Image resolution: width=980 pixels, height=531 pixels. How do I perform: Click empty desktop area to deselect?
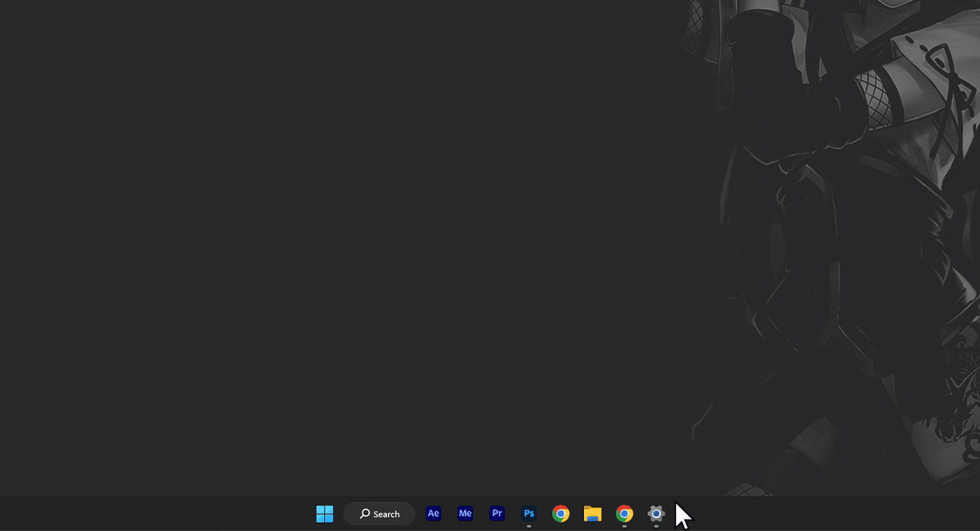pyautogui.click(x=327, y=245)
